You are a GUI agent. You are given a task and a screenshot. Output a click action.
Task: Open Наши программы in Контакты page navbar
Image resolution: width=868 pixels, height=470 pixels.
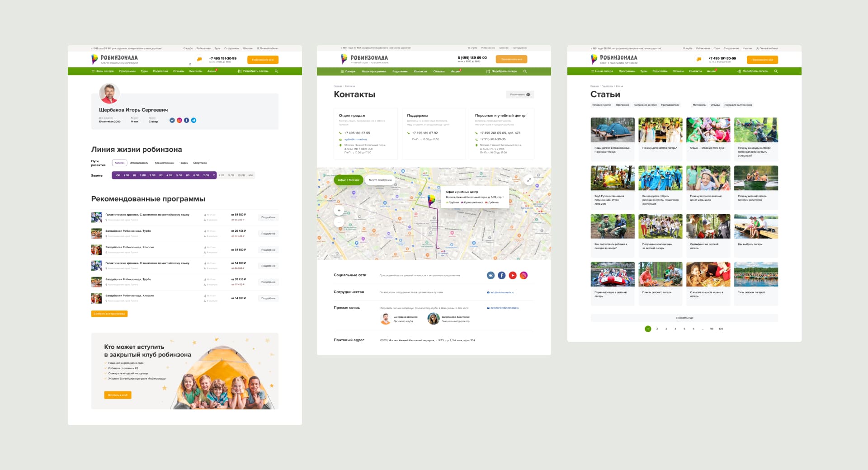tap(374, 71)
